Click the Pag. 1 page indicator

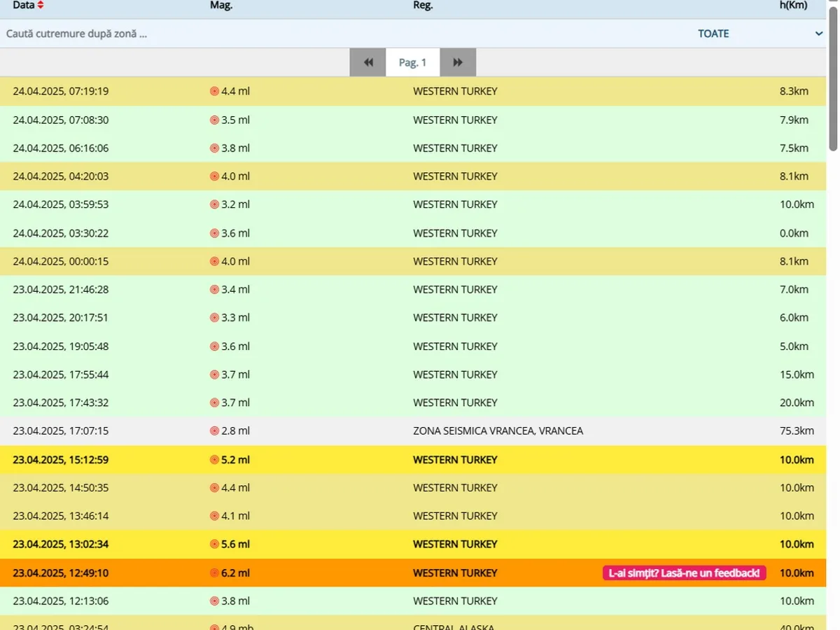coord(412,62)
